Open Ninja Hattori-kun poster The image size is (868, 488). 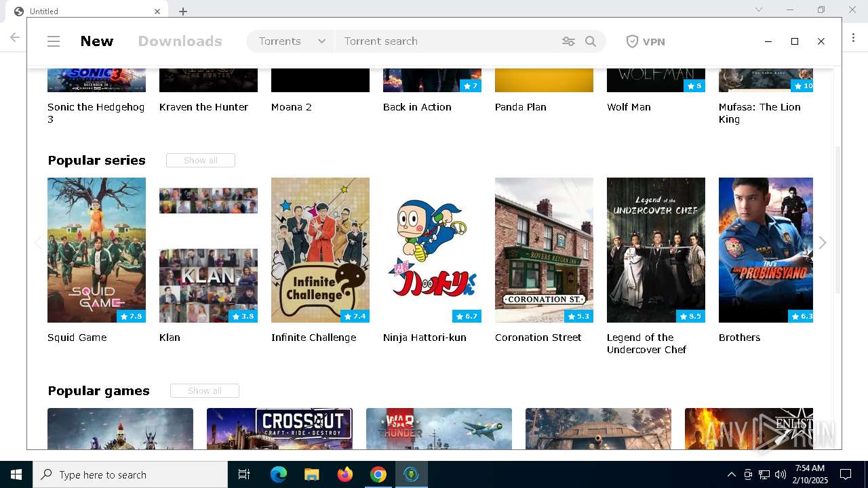432,250
